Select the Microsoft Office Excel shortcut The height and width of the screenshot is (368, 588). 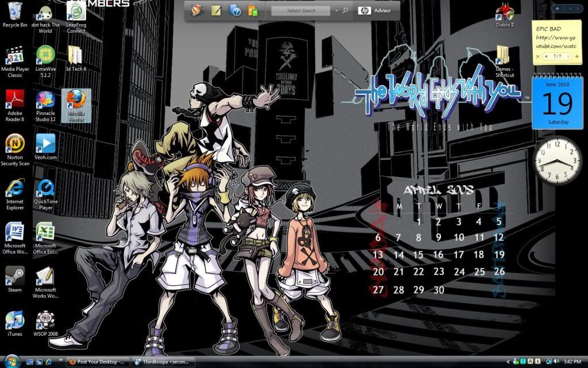pyautogui.click(x=45, y=239)
